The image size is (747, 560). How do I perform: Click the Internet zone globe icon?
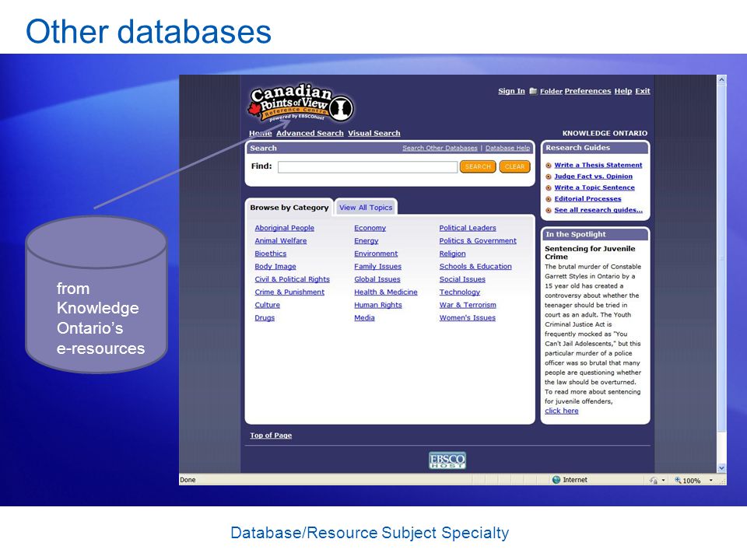click(x=556, y=480)
